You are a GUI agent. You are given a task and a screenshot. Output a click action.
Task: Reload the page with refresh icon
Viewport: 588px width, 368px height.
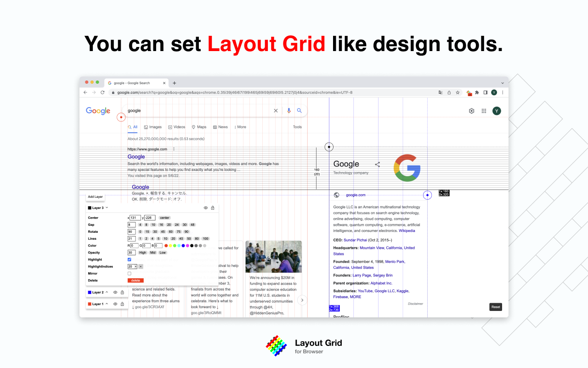pos(102,92)
